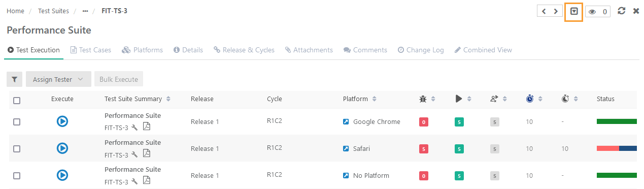Open the dropdown actions menu icon

point(574,11)
